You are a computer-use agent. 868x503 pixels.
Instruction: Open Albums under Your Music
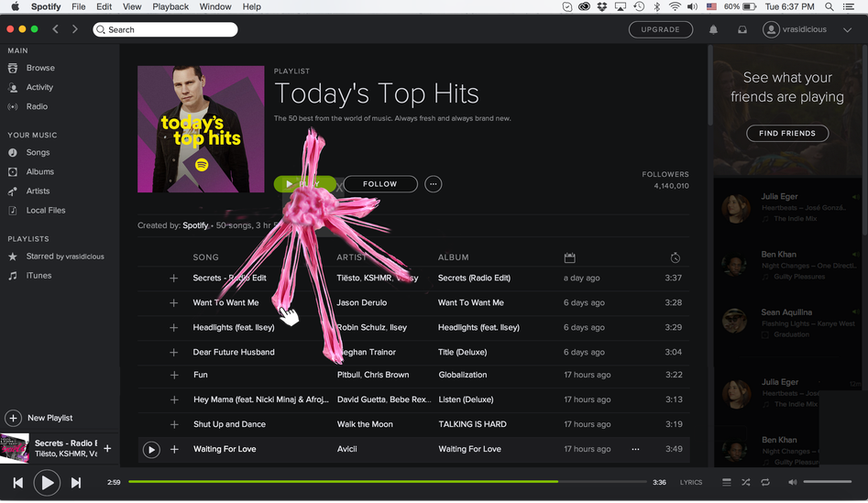point(39,172)
